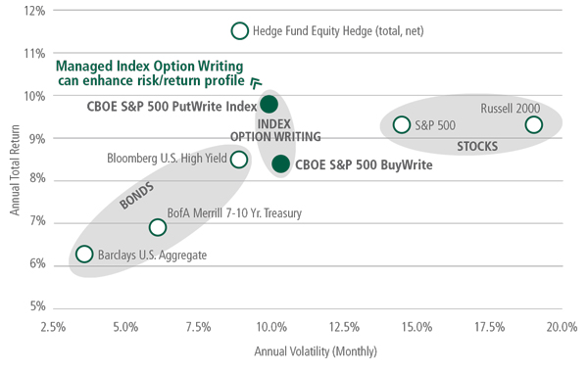Click the S&P 500 data point circle
588x372 pixels.
(402, 124)
